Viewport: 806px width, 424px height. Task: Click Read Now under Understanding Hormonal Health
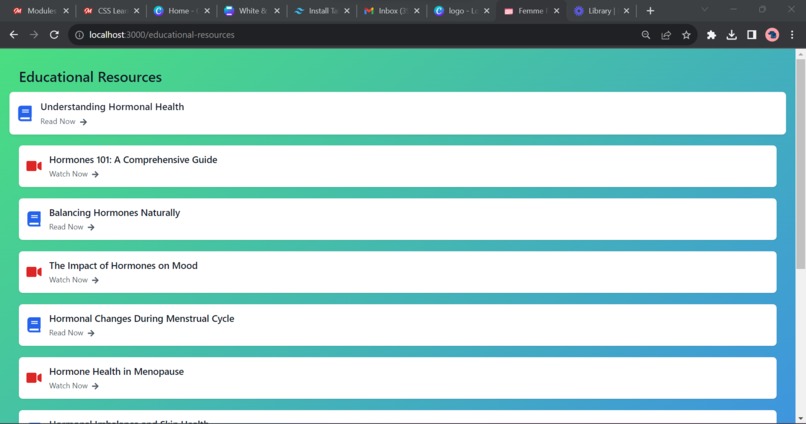pos(58,121)
